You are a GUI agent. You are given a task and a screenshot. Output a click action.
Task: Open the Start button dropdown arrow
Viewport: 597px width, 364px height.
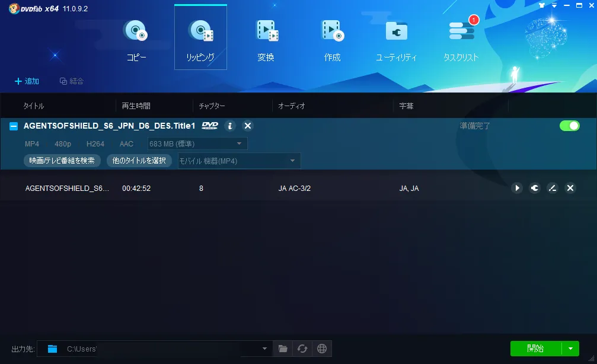point(570,349)
